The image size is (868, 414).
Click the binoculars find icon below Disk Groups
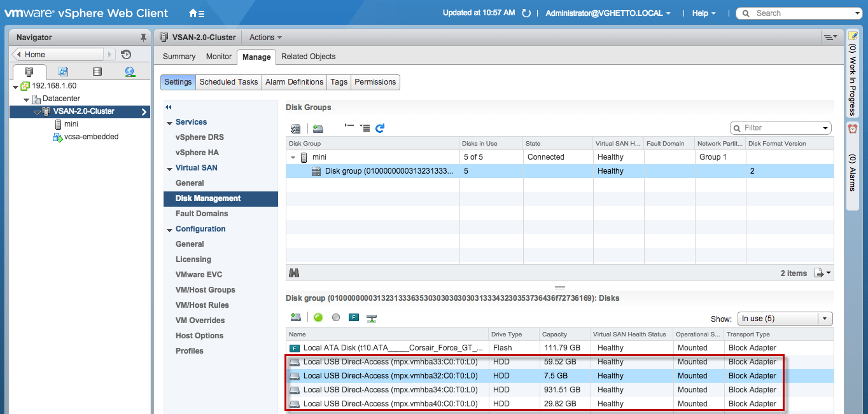point(294,272)
